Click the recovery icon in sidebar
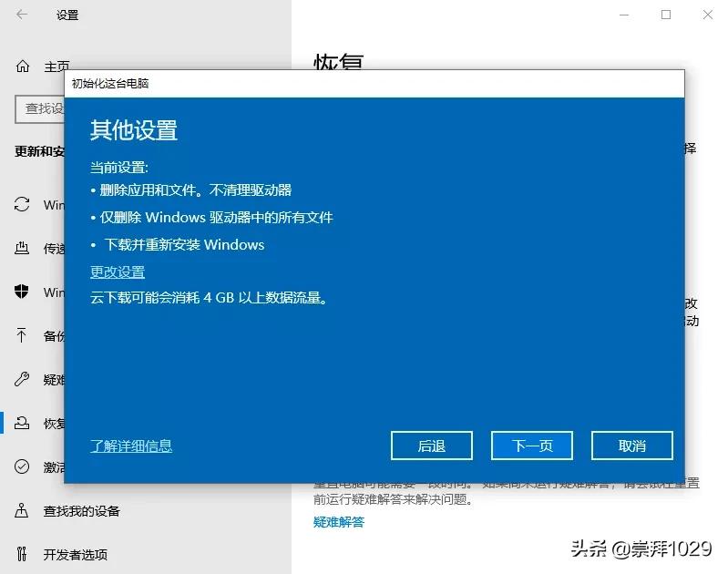Screen dimensions: 728x574 click(22, 423)
